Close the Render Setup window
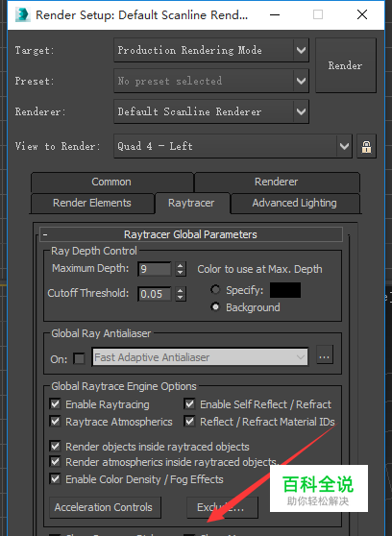The width and height of the screenshot is (392, 536). pyautogui.click(x=362, y=14)
